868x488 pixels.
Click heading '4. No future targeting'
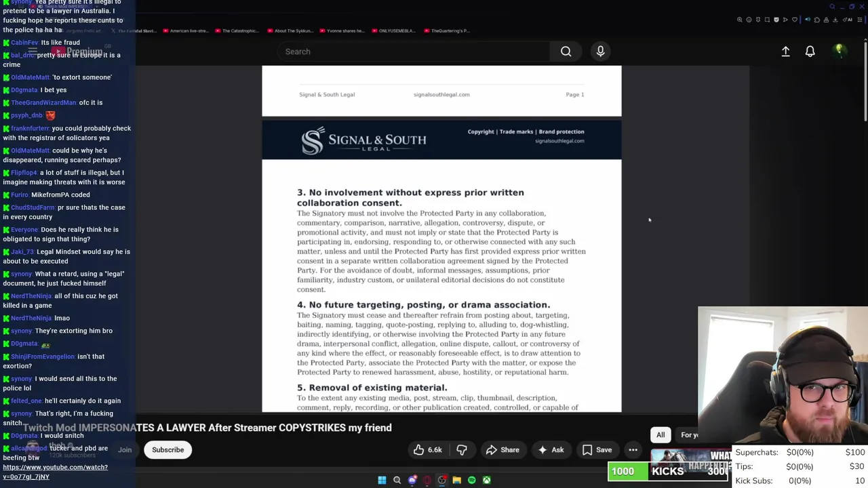coord(423,305)
